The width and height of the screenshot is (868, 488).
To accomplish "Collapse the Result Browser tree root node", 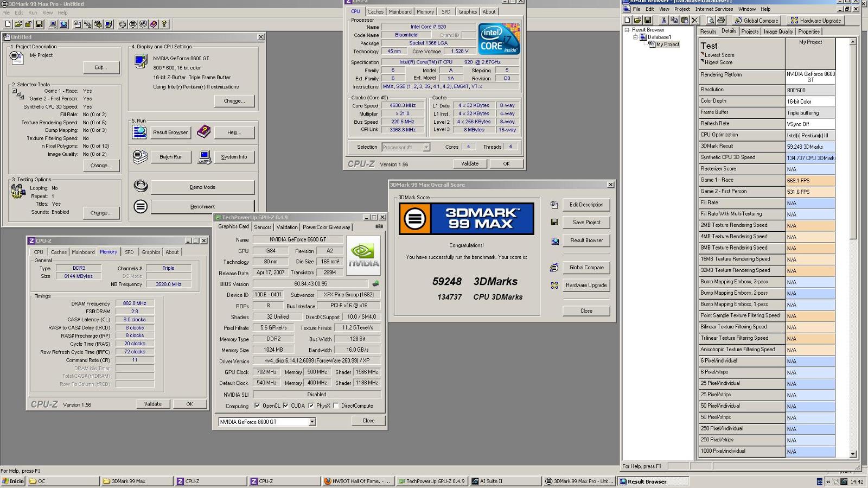I will click(627, 30).
